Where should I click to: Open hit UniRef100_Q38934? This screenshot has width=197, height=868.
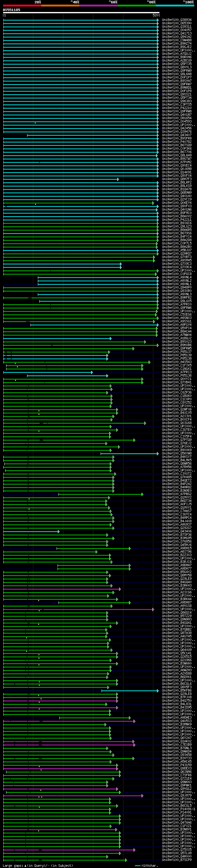(176, 20)
